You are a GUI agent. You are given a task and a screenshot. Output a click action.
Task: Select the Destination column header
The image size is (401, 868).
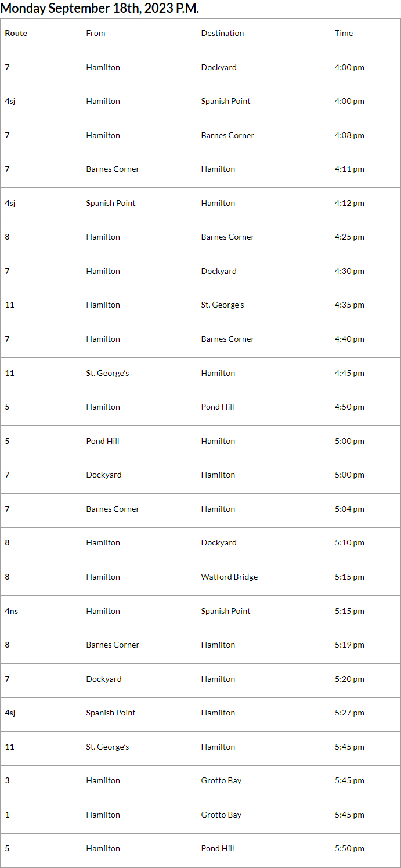pos(222,34)
